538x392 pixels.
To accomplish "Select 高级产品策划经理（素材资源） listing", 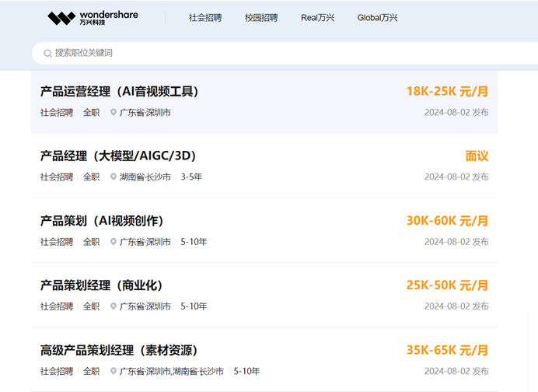I will (118, 351).
